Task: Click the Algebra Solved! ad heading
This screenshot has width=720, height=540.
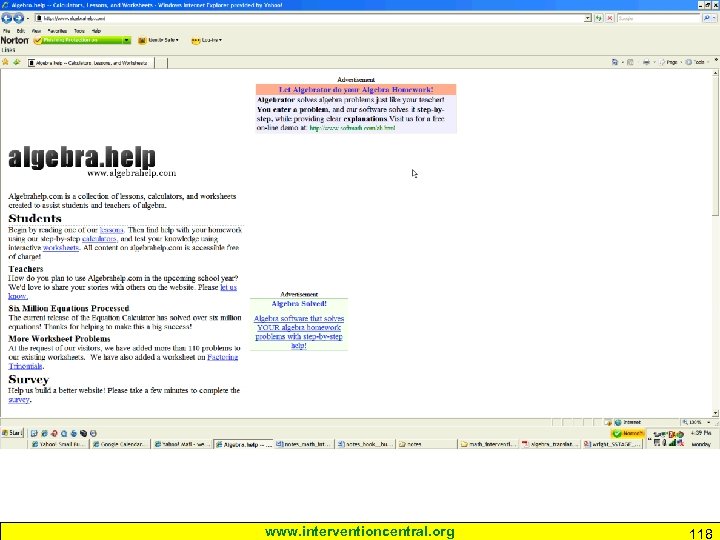Action: (299, 304)
